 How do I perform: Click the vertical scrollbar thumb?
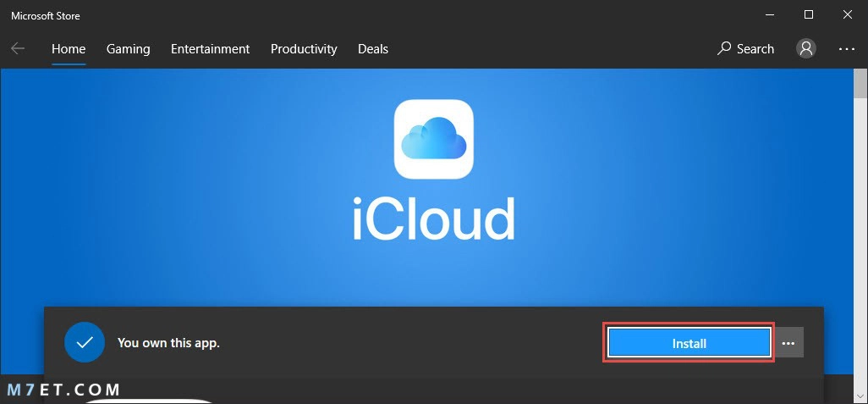pyautogui.click(x=860, y=83)
